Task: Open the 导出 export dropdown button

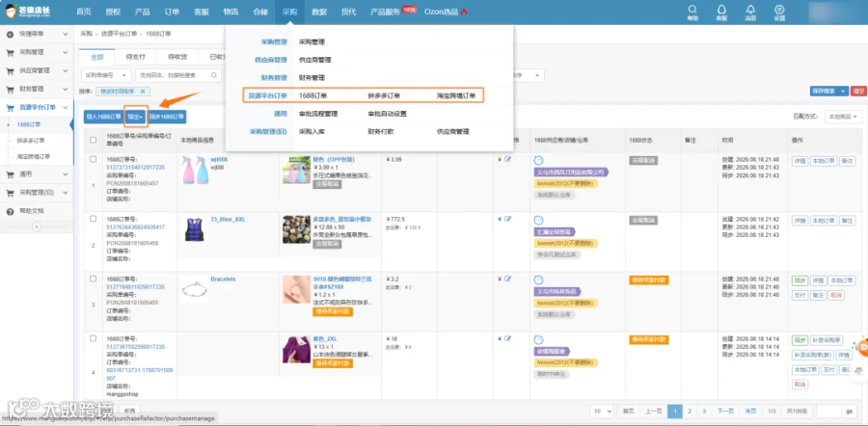Action: [136, 117]
